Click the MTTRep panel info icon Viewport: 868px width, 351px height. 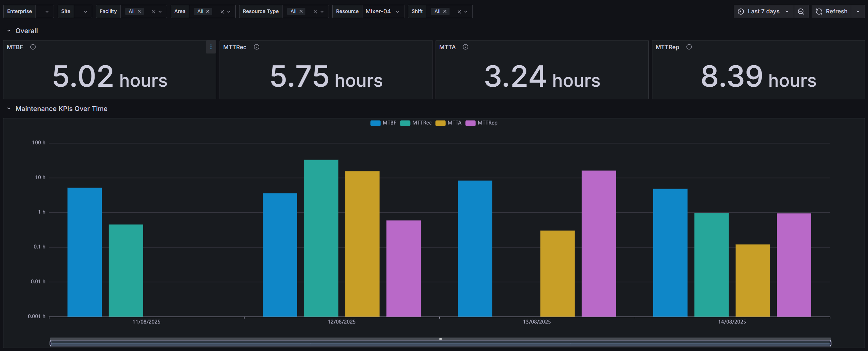pos(689,47)
